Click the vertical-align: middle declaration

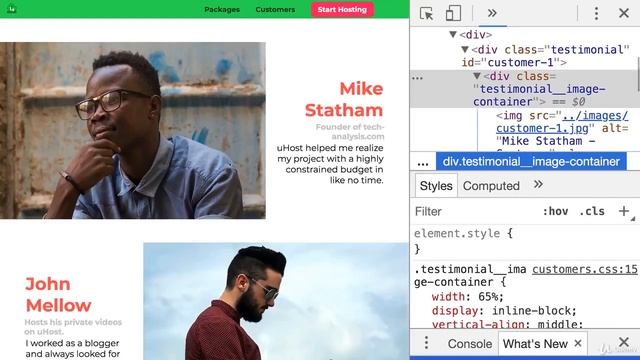[x=507, y=324]
